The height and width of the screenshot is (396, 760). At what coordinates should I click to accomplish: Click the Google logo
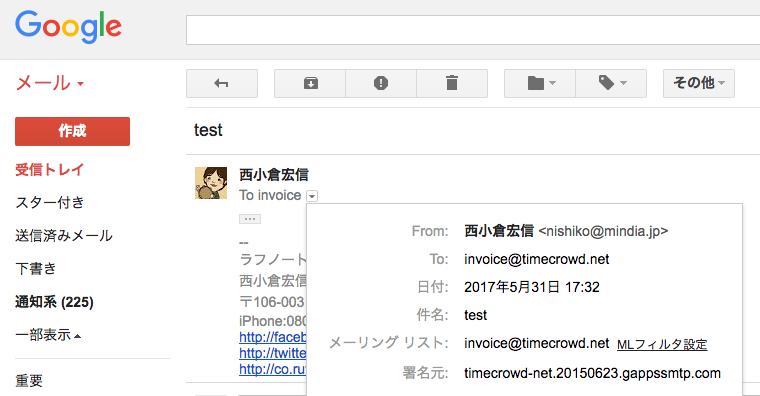[x=68, y=27]
